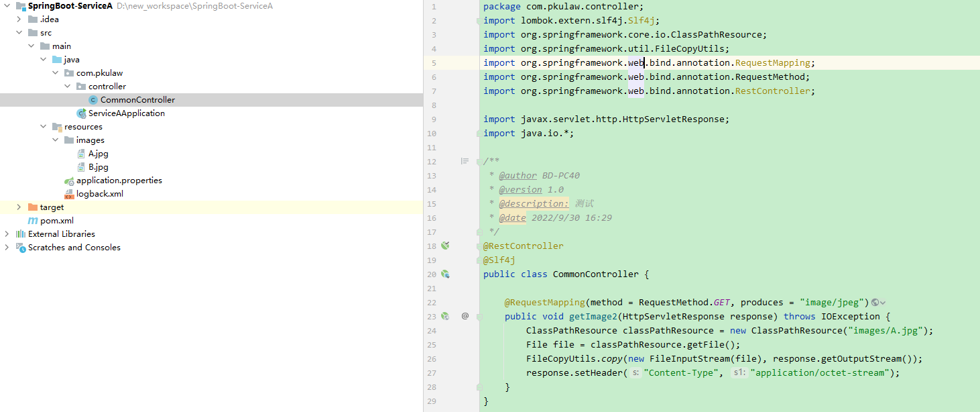Click the s1: parameter hint on line 27
Screen dimensions: 980x412
click(739, 372)
